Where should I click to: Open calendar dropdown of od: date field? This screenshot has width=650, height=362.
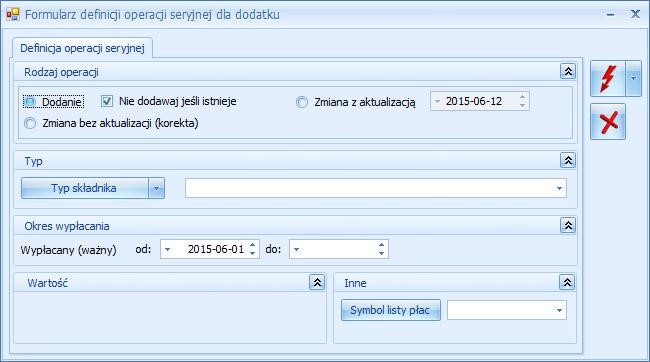point(167,250)
